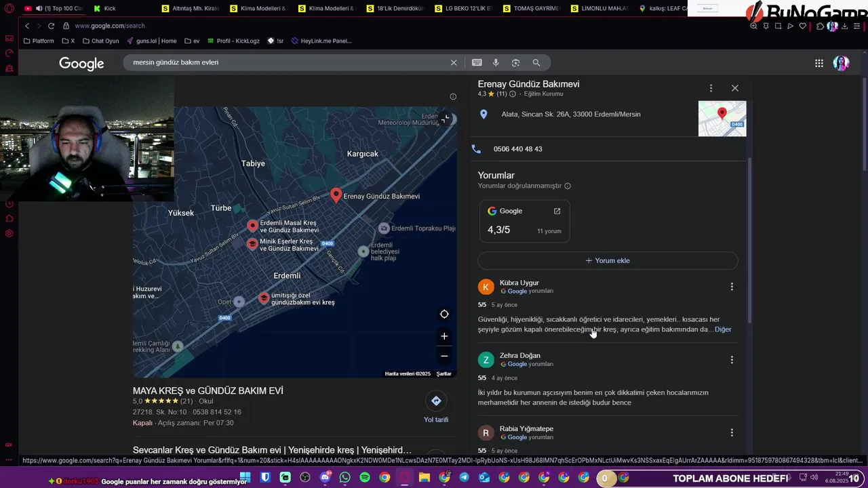Screen dimensions: 868x488
Task: Start voice search with microphone icon
Action: click(x=496, y=62)
